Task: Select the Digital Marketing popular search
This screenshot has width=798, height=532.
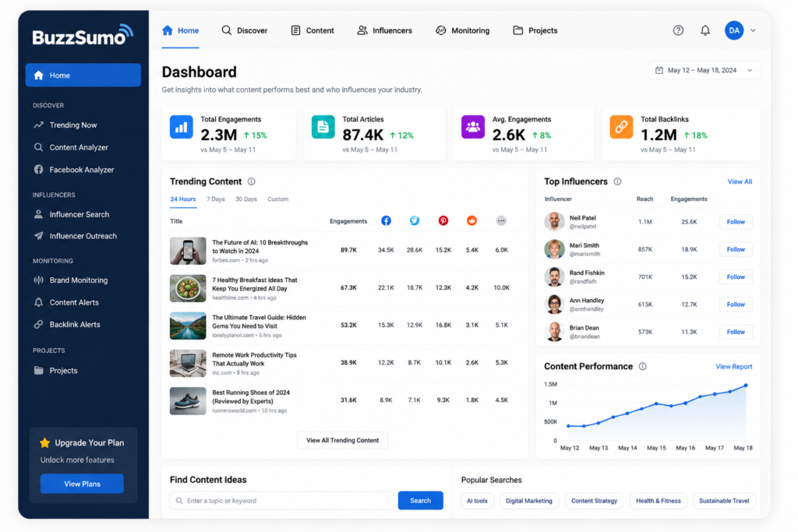Action: (529, 501)
